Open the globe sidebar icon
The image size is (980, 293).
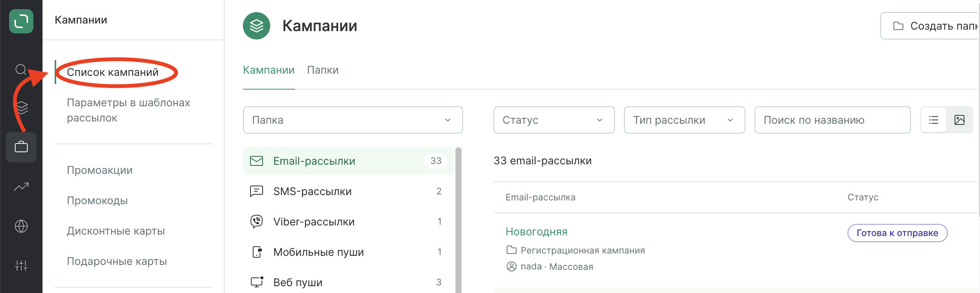21,226
